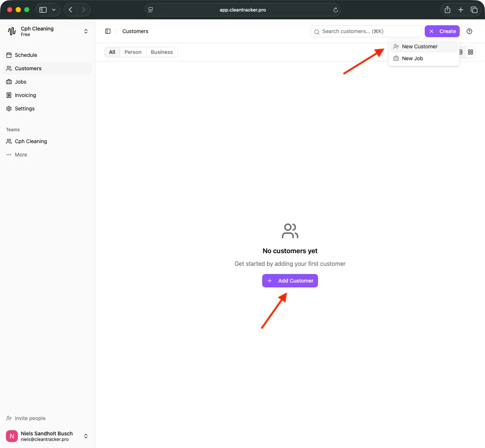The image size is (485, 448).
Task: Open the help question mark icon
Action: click(x=469, y=31)
